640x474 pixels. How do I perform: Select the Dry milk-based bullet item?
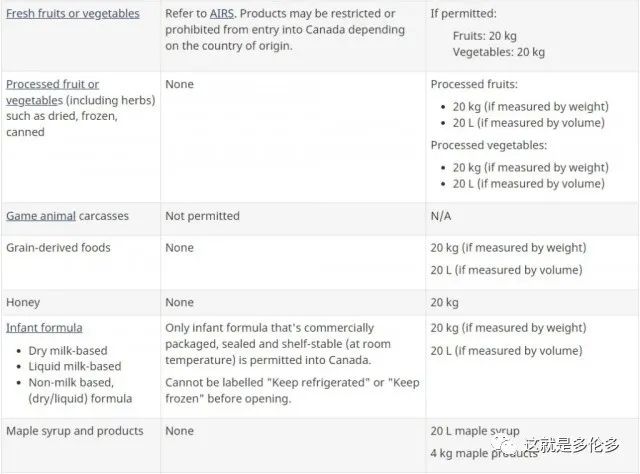coord(68,350)
